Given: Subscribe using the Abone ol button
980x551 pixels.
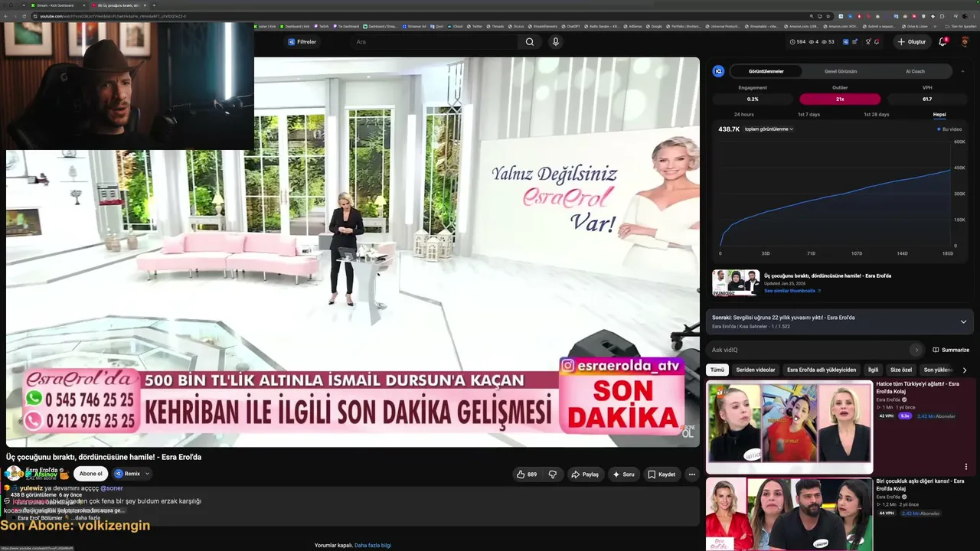Looking at the screenshot, I should click(90, 474).
